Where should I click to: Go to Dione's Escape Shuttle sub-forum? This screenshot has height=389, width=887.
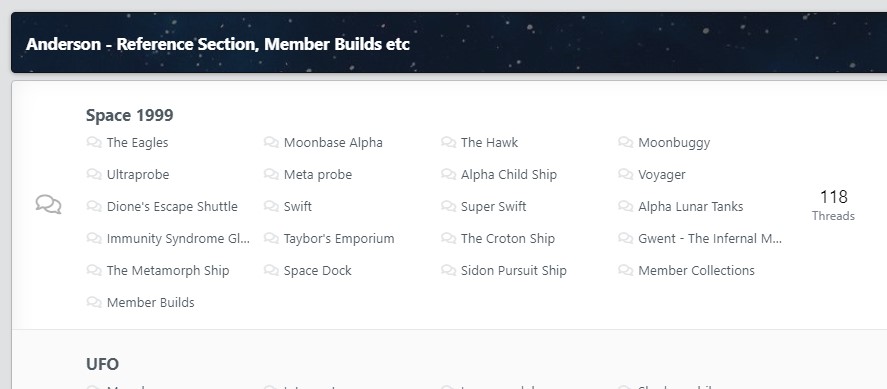click(x=172, y=207)
